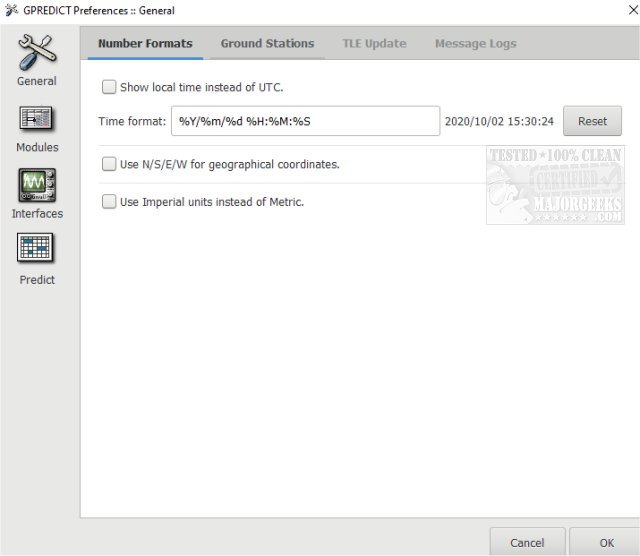Switch to the TLE Update tab
The width and height of the screenshot is (640, 556).
pos(374,43)
